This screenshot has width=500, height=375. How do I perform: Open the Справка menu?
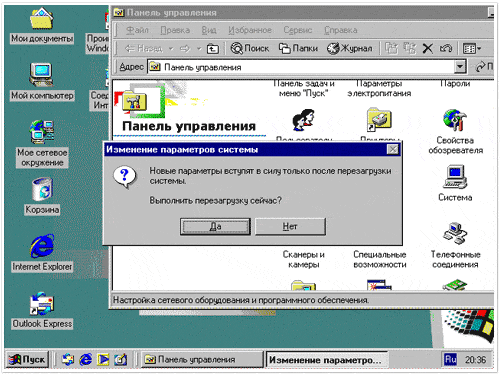341,30
